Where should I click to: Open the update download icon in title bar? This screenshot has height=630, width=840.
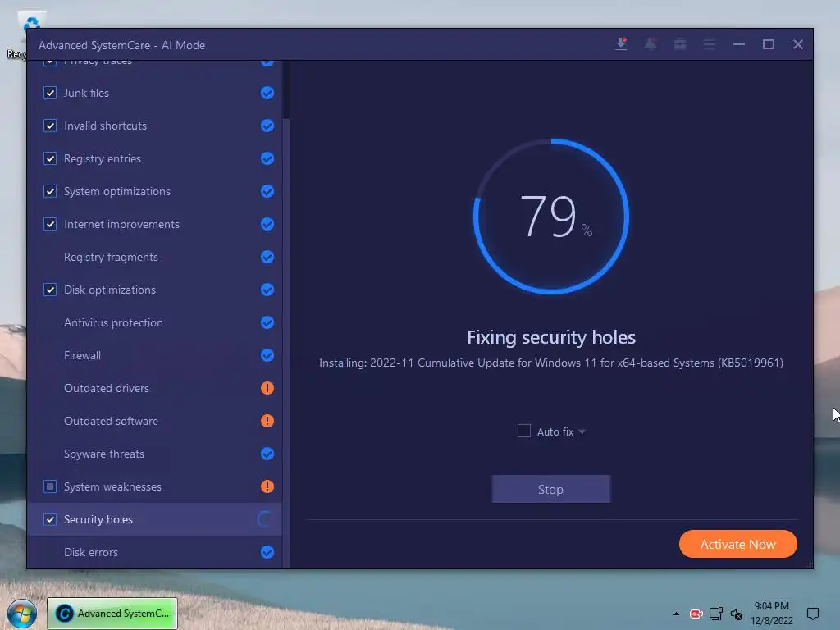[622, 44]
